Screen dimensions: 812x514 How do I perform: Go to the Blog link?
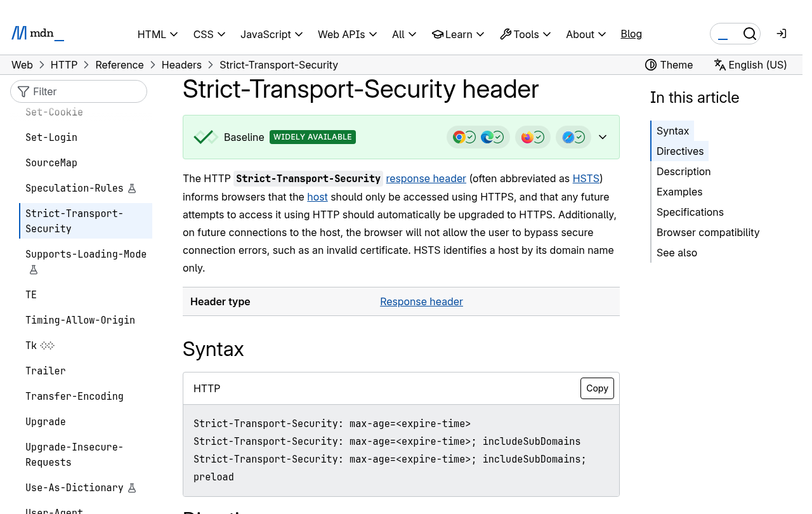point(631,34)
